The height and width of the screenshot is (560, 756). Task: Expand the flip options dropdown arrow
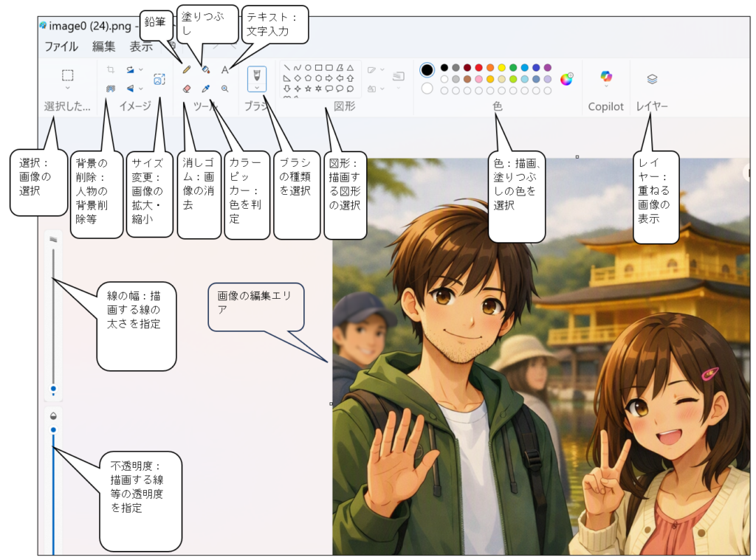coord(141,89)
